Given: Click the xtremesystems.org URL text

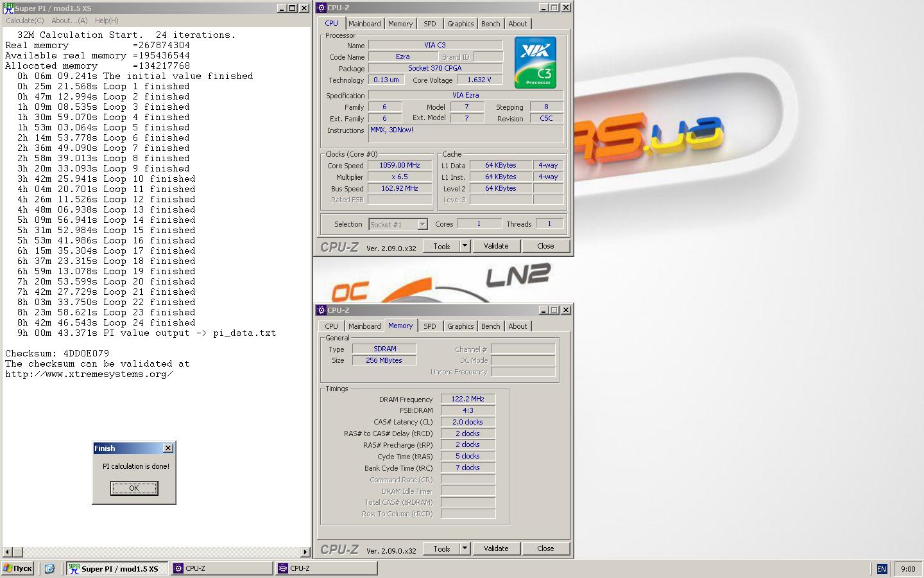Looking at the screenshot, I should click(89, 374).
